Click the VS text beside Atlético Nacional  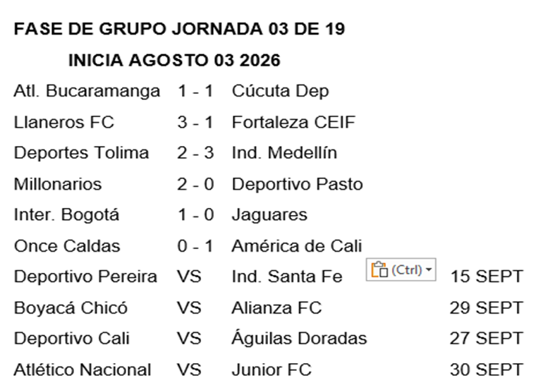(189, 369)
